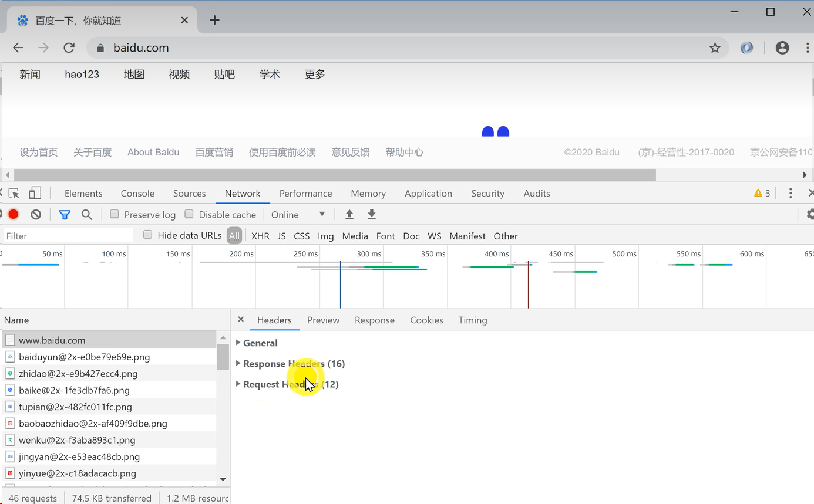The height and width of the screenshot is (504, 814).
Task: Close the request details pane
Action: pyautogui.click(x=241, y=320)
